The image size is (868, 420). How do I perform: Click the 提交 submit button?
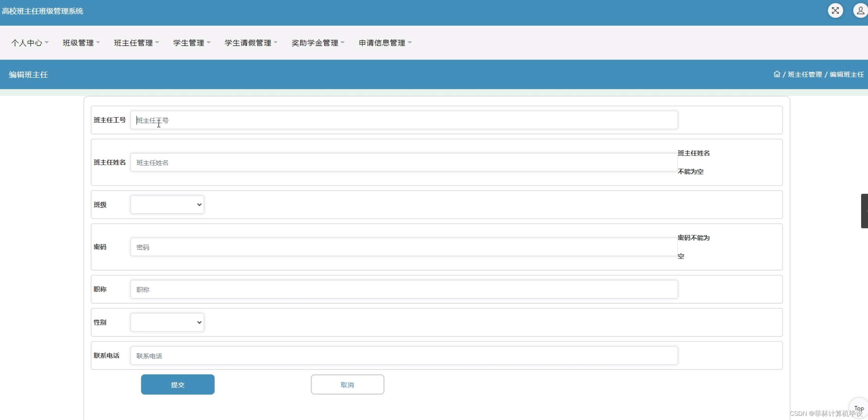point(178,384)
